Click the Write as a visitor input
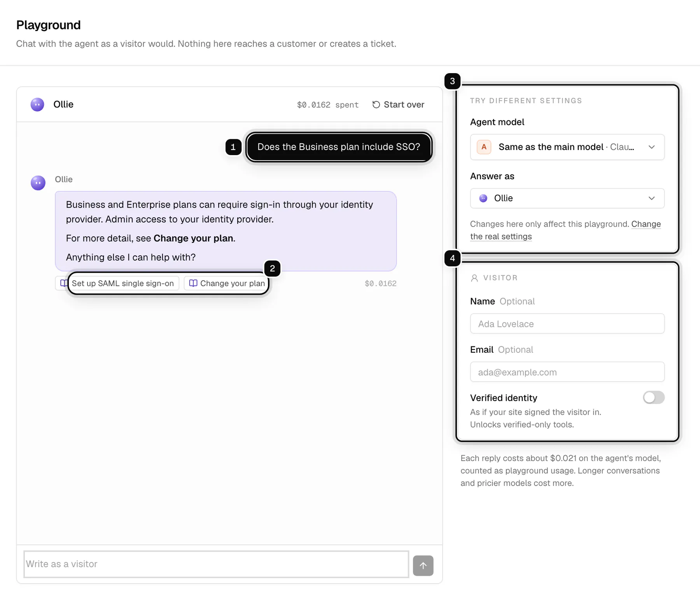This screenshot has width=700, height=592. [216, 564]
